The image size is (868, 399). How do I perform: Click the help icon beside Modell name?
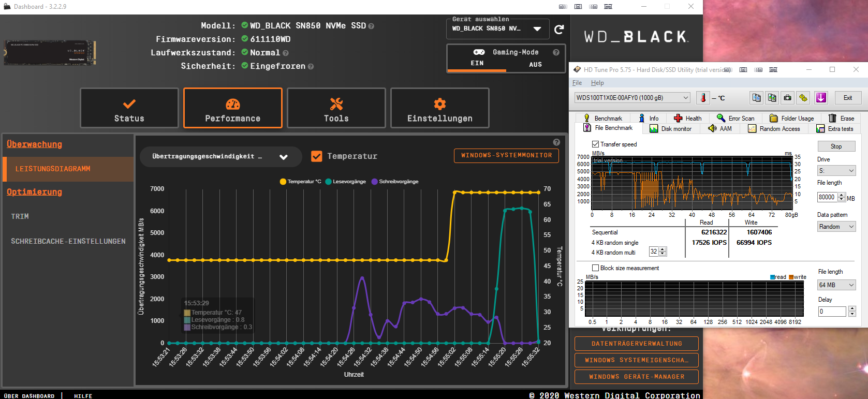[371, 26]
